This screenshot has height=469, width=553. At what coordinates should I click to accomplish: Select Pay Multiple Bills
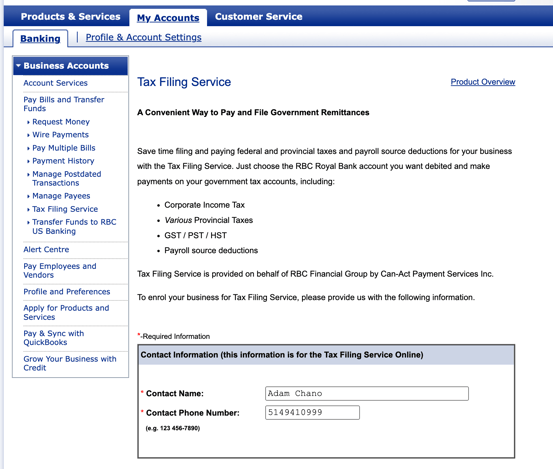[x=64, y=148]
